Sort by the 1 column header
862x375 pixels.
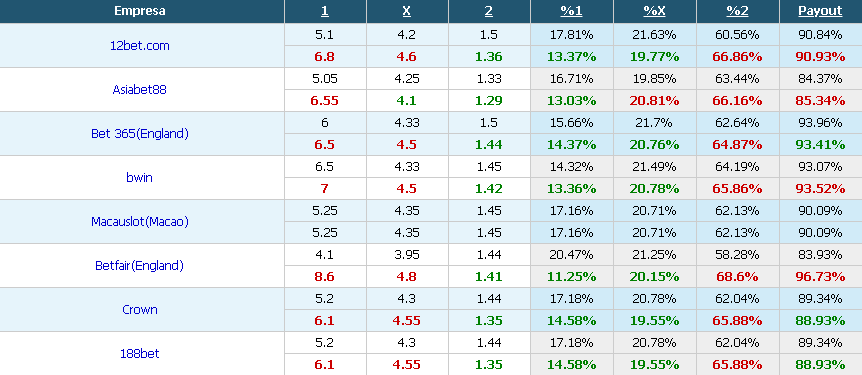pyautogui.click(x=325, y=11)
